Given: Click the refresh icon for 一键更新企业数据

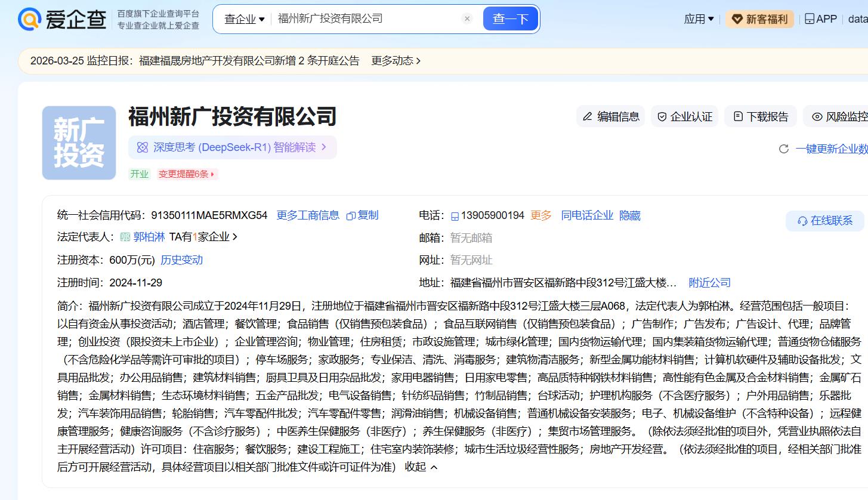Looking at the screenshot, I should (x=784, y=149).
